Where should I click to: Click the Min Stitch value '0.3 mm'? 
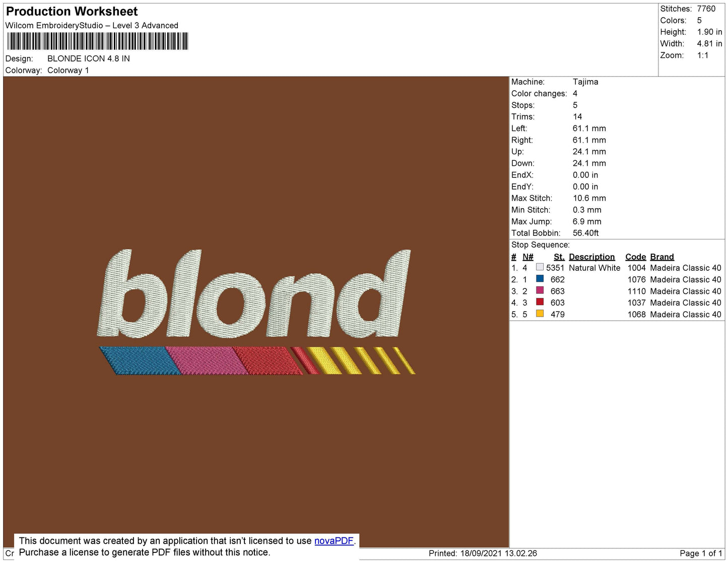coord(587,210)
